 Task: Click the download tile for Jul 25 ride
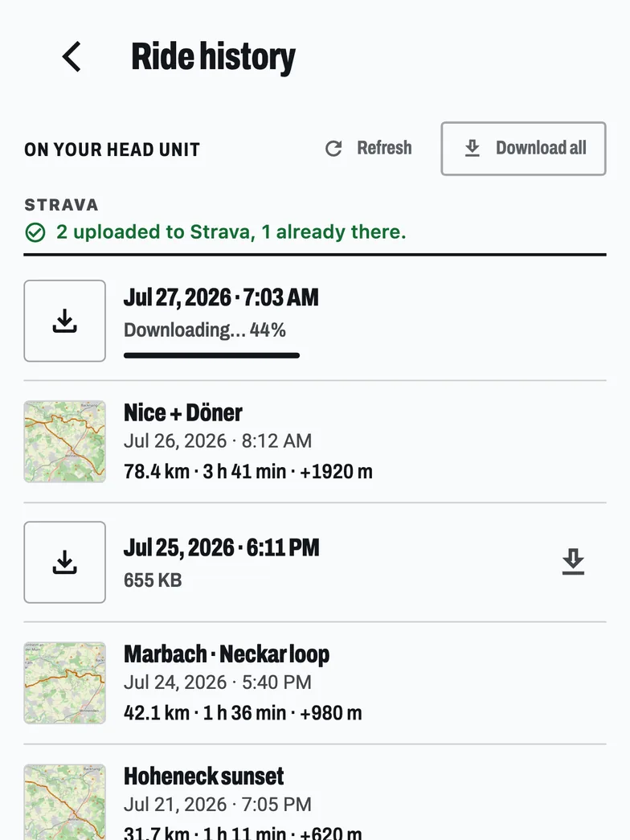[65, 563]
